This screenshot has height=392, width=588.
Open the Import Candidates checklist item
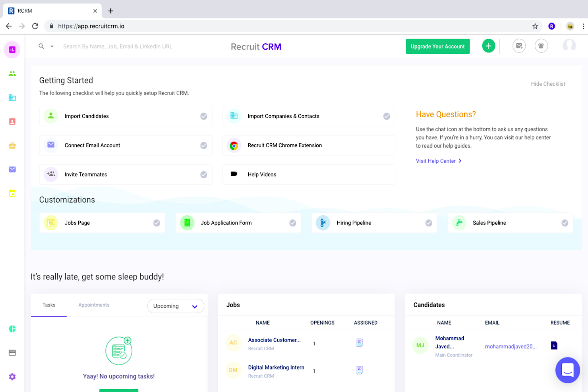126,116
